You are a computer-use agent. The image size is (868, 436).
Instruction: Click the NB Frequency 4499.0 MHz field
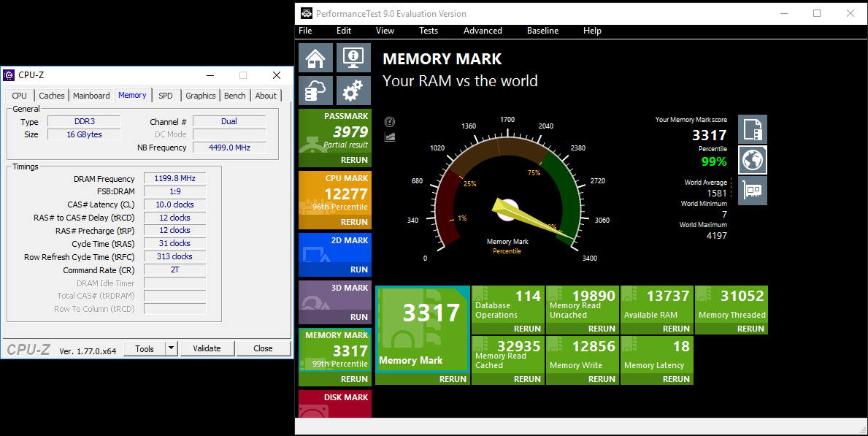coord(229,148)
